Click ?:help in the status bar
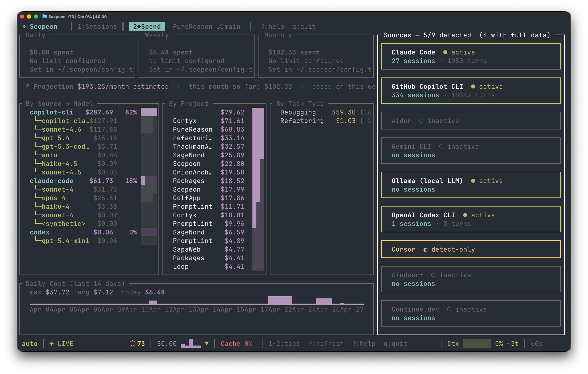This screenshot has height=374, width=588. 364,344
